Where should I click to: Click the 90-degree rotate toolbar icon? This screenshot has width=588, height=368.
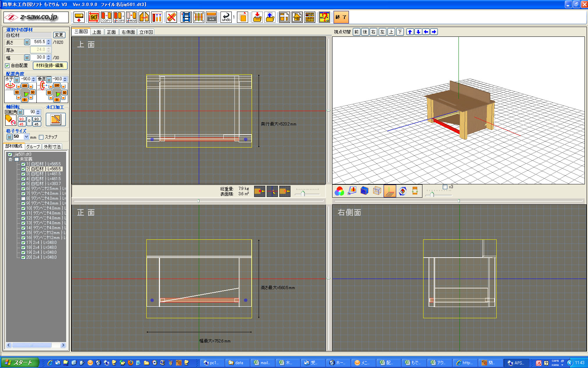93,17
